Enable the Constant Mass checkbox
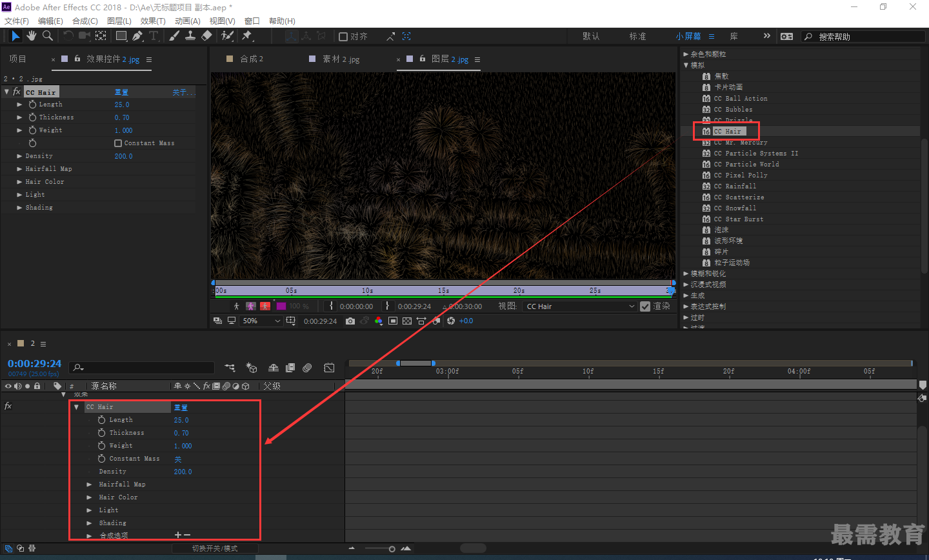The height and width of the screenshot is (560, 929). [118, 143]
